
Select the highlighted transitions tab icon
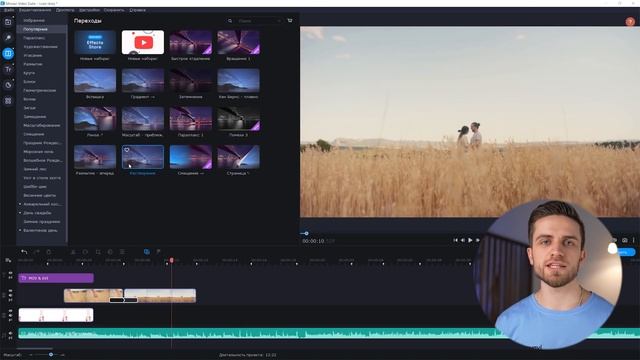pyautogui.click(x=8, y=53)
